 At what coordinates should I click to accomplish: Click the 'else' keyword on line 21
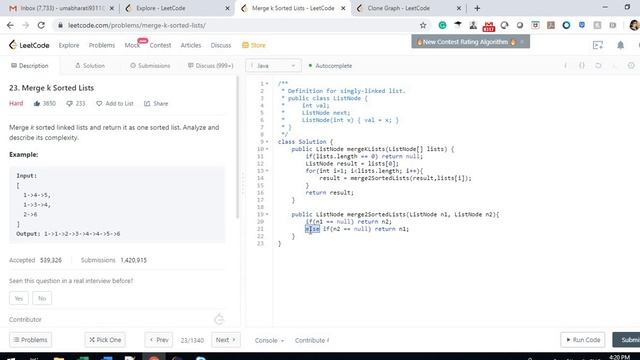click(312, 229)
